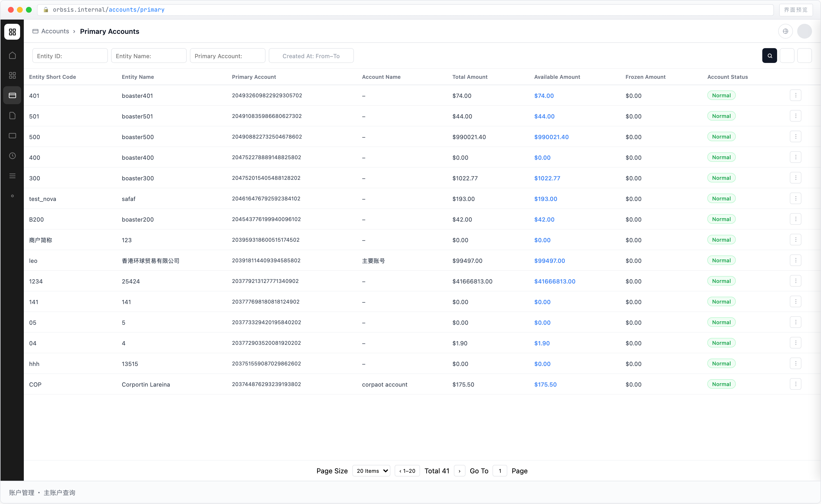Click the Go To page number box

[x=500, y=471]
